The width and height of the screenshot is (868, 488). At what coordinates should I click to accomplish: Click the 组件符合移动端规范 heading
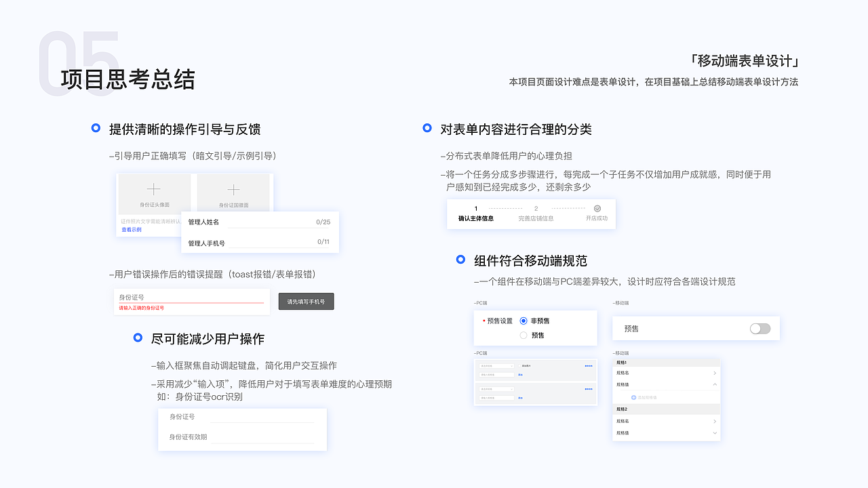point(531,260)
